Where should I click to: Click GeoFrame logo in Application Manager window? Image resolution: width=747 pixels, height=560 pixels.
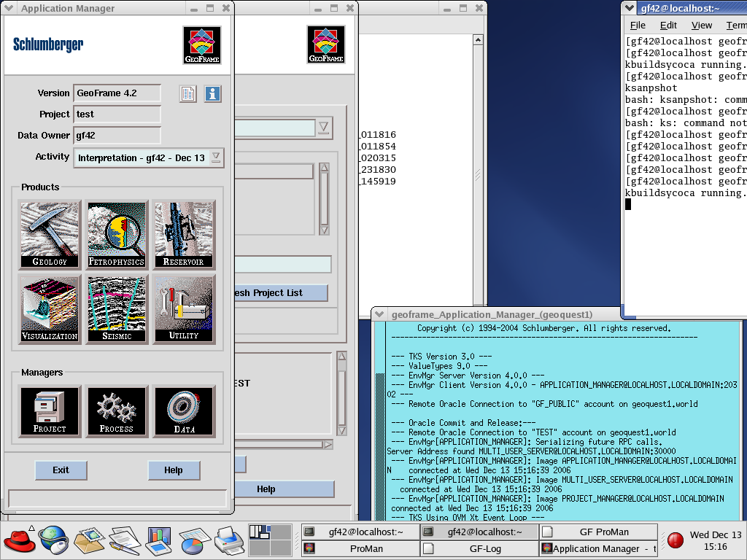click(x=202, y=45)
